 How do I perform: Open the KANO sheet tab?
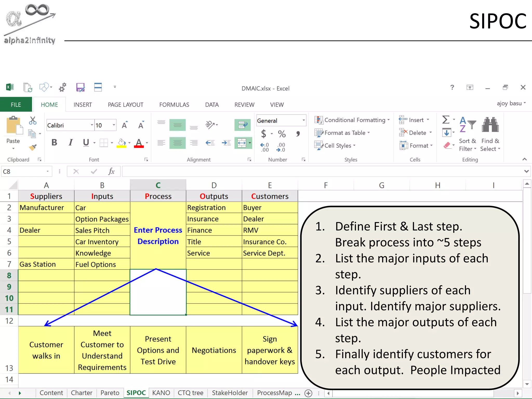coord(161,393)
